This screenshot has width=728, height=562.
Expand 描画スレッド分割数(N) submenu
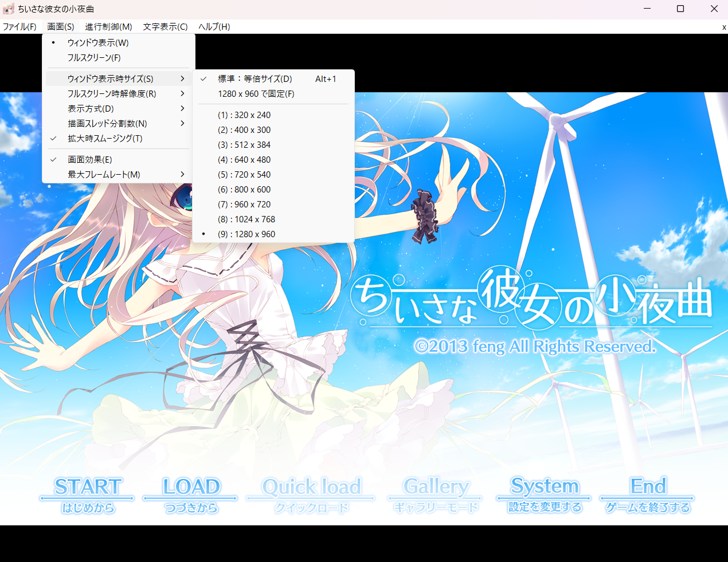(x=119, y=123)
